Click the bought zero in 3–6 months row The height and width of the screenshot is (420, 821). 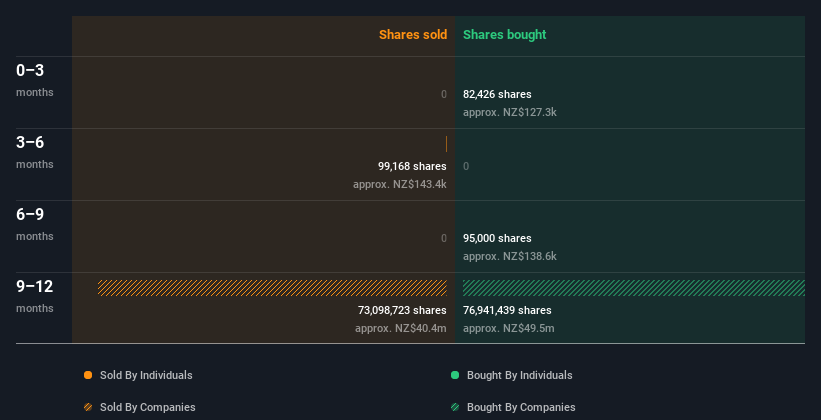(x=466, y=166)
